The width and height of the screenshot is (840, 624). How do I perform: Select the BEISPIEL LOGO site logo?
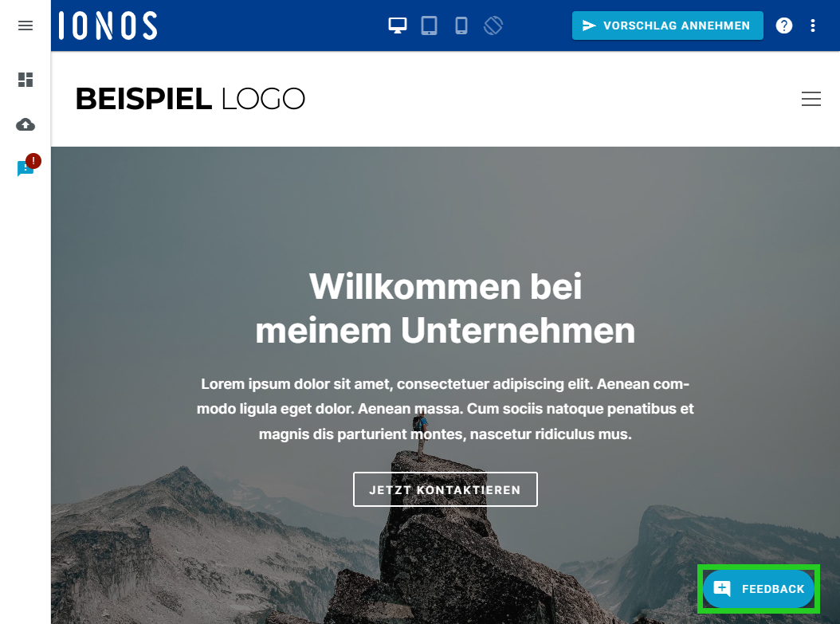[x=190, y=99]
